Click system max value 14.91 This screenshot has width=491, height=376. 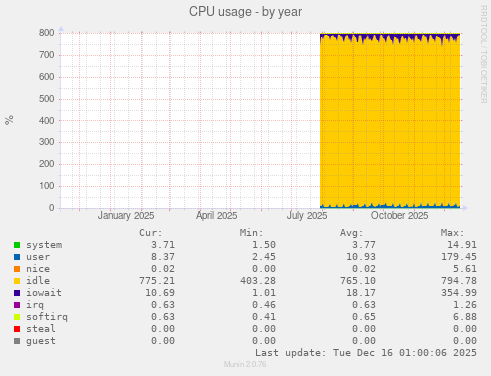(x=462, y=245)
